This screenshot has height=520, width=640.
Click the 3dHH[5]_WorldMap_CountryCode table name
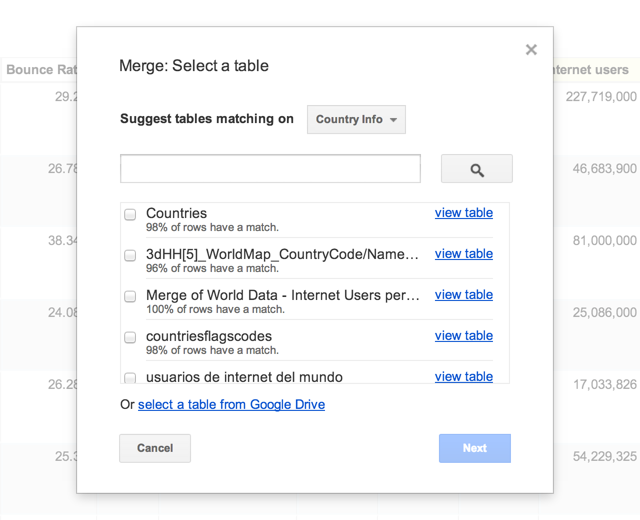coord(282,254)
